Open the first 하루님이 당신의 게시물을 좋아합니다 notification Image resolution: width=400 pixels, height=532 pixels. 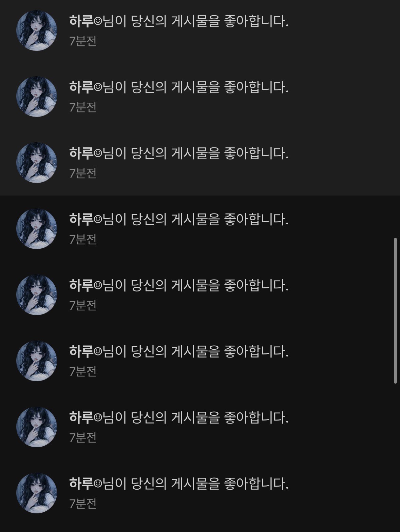point(179,22)
